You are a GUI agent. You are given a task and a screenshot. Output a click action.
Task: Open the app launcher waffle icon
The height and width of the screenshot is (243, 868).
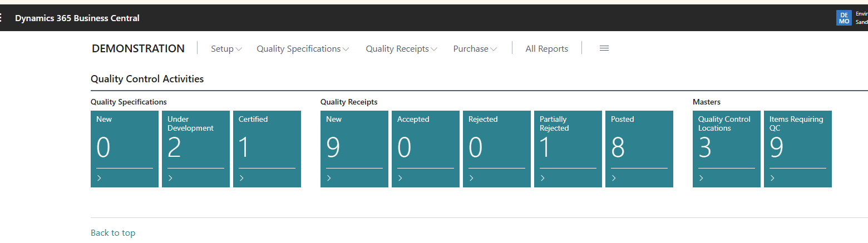(x=2, y=18)
